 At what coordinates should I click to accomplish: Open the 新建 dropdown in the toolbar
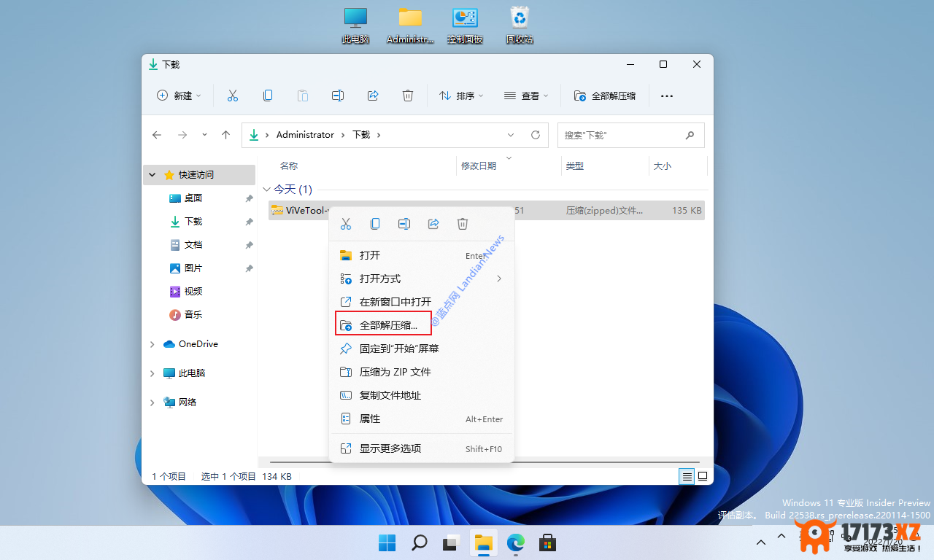179,96
